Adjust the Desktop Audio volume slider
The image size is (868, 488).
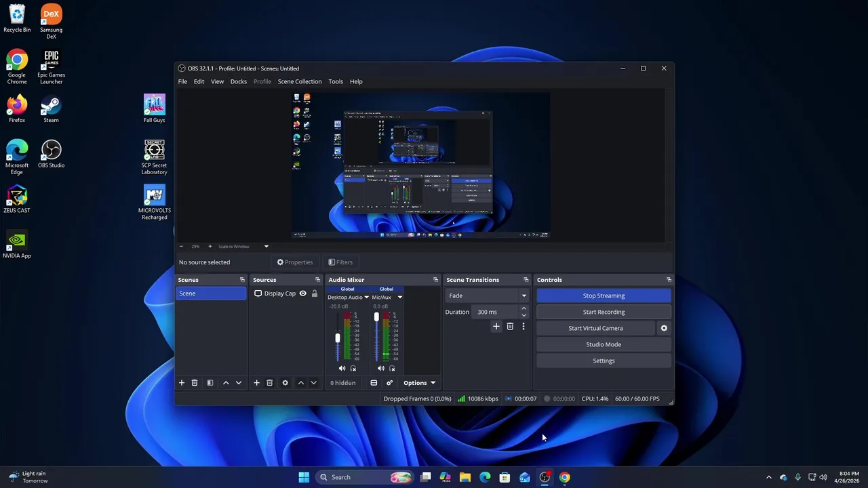pos(338,337)
